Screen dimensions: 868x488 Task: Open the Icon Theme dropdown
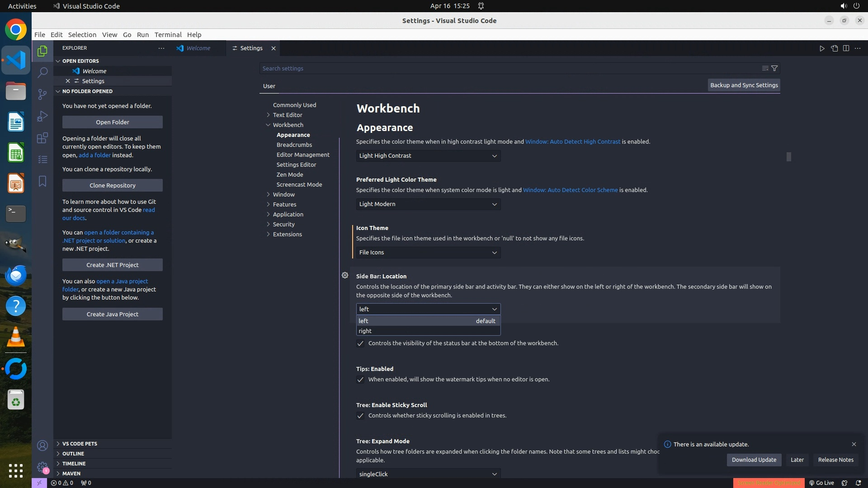pyautogui.click(x=428, y=253)
